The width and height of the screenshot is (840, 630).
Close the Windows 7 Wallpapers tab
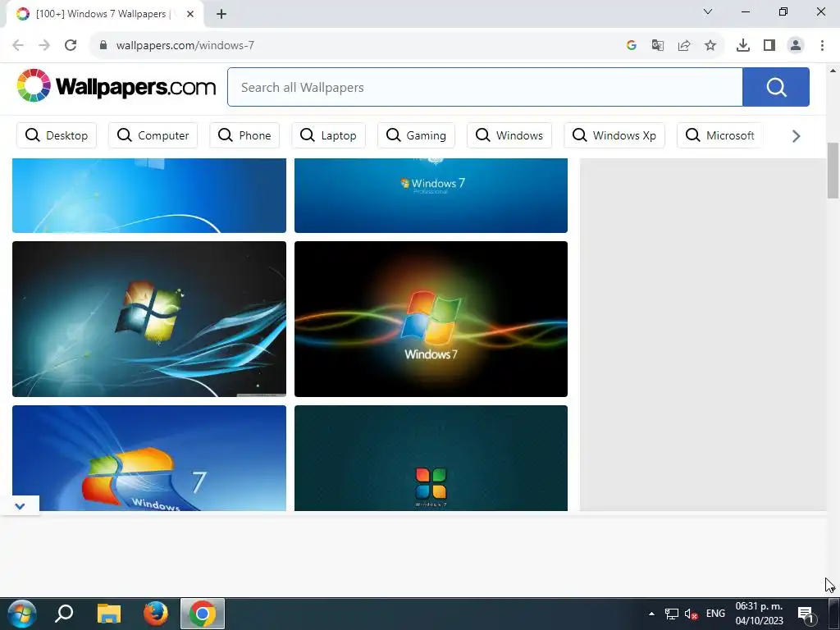[x=190, y=14]
